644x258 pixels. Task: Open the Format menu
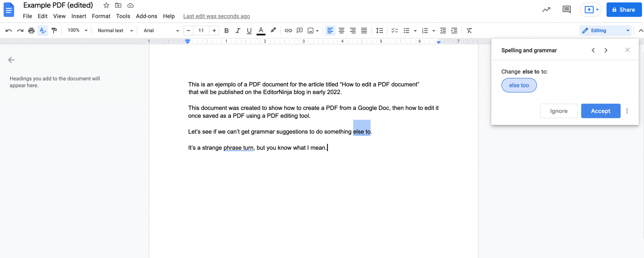tap(101, 16)
